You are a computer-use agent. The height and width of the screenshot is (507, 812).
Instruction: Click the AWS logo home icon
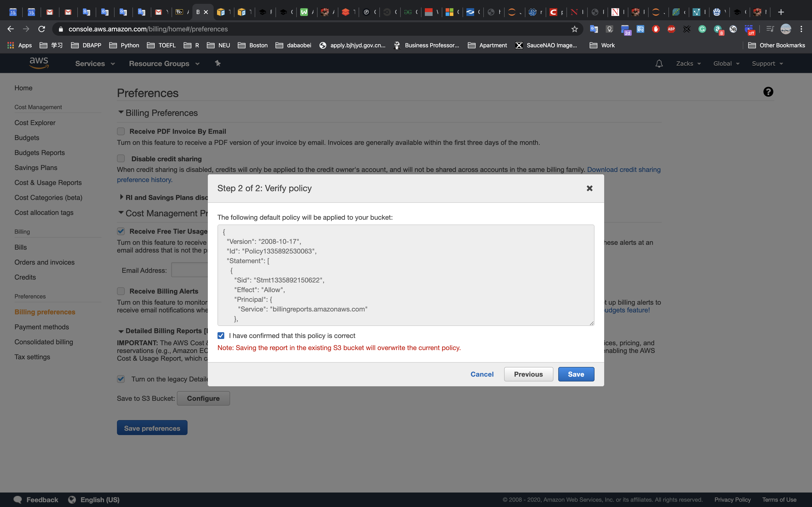39,63
